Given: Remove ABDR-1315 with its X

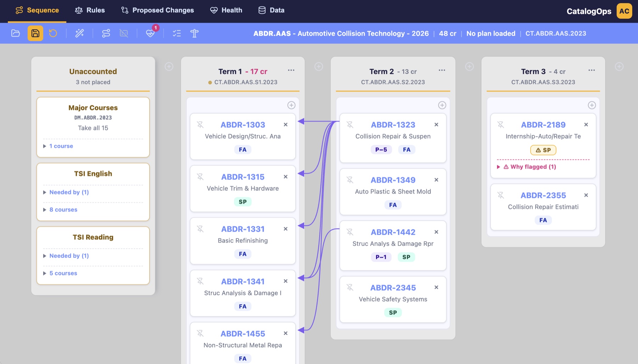Looking at the screenshot, I should [286, 177].
